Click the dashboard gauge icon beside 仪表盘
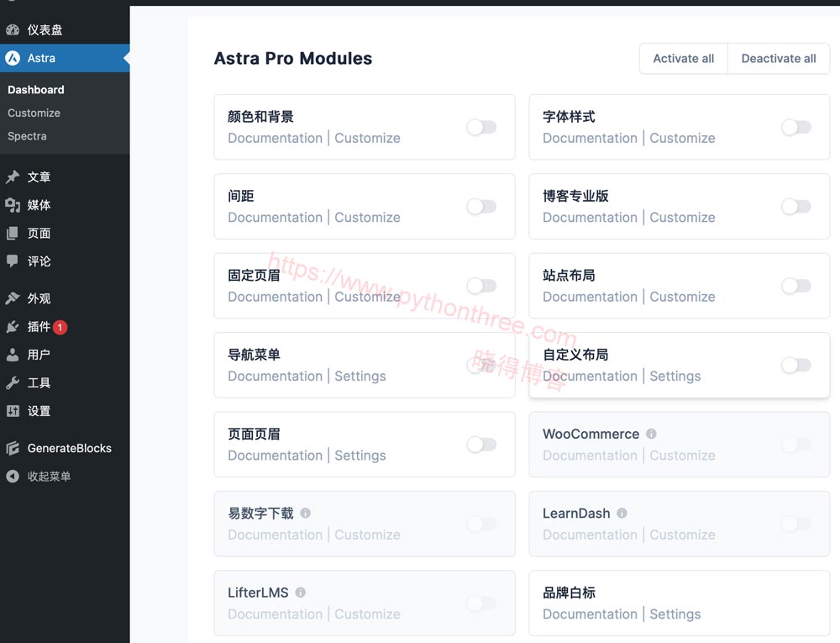The height and width of the screenshot is (643, 840). tap(13, 30)
